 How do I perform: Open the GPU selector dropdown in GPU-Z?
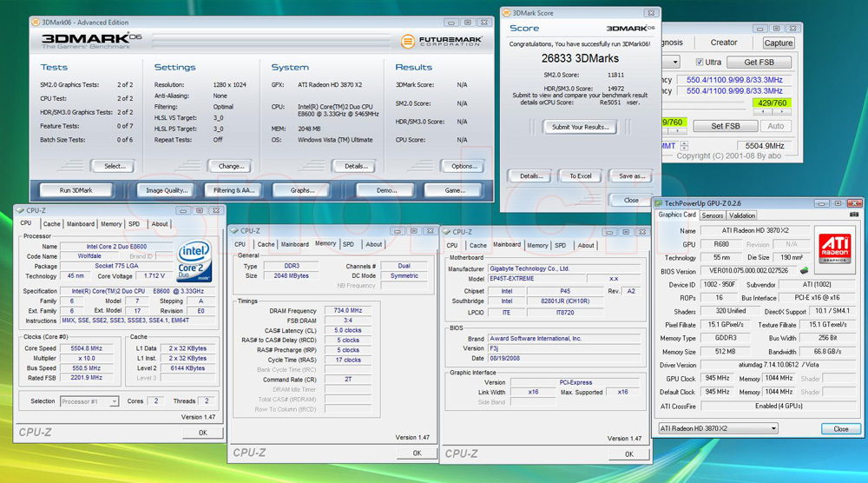[773, 428]
